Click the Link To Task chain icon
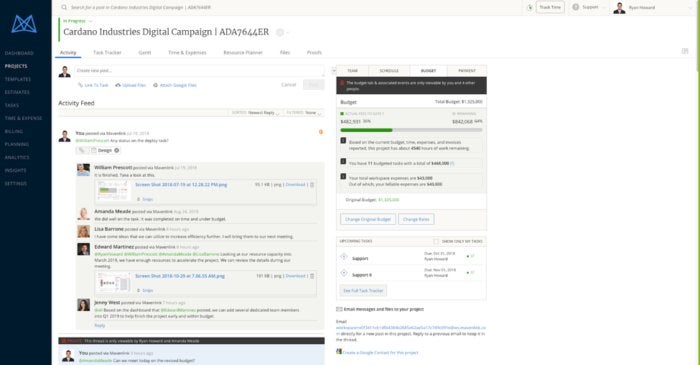Image resolution: width=700 pixels, height=365 pixels. click(x=80, y=85)
